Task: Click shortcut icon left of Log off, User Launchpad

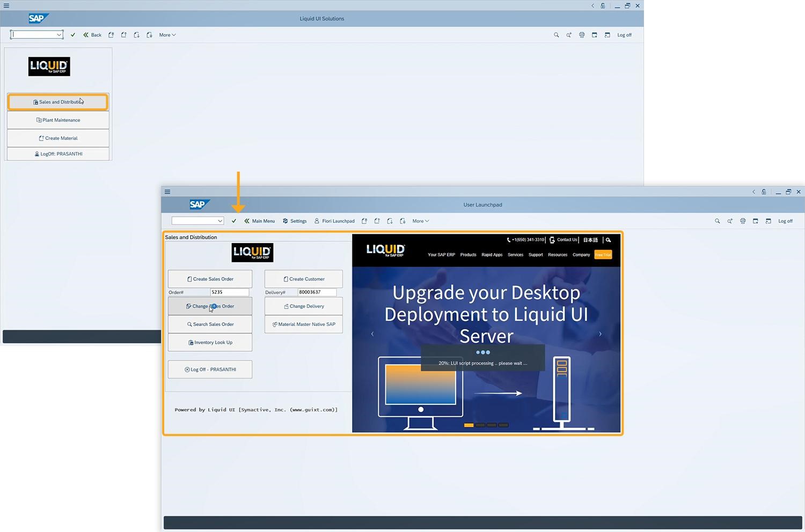Action: click(x=769, y=221)
